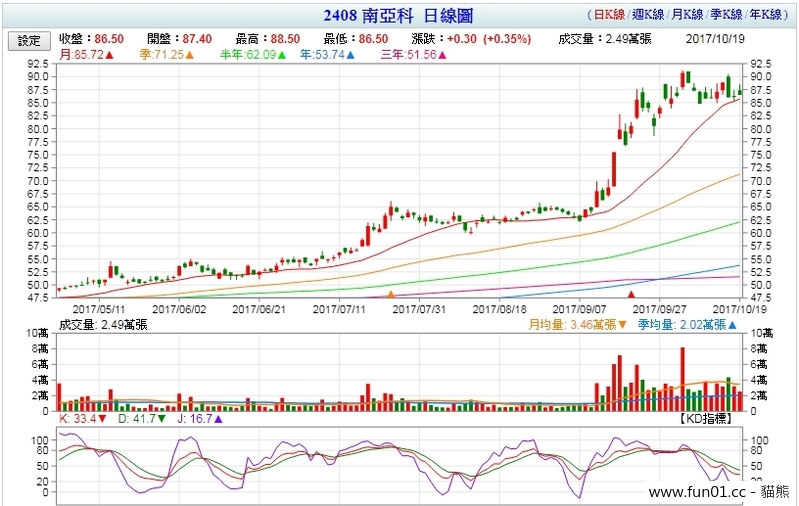Click the 設定 settings button

click(30, 40)
